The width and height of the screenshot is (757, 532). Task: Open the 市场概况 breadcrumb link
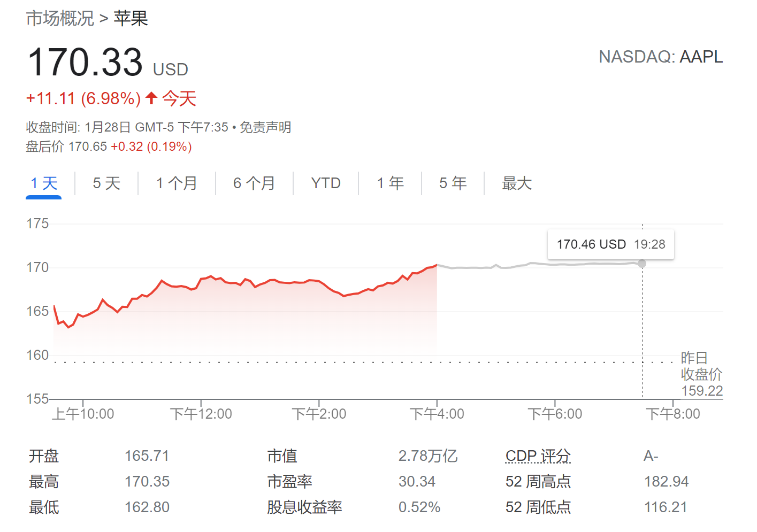60,19
